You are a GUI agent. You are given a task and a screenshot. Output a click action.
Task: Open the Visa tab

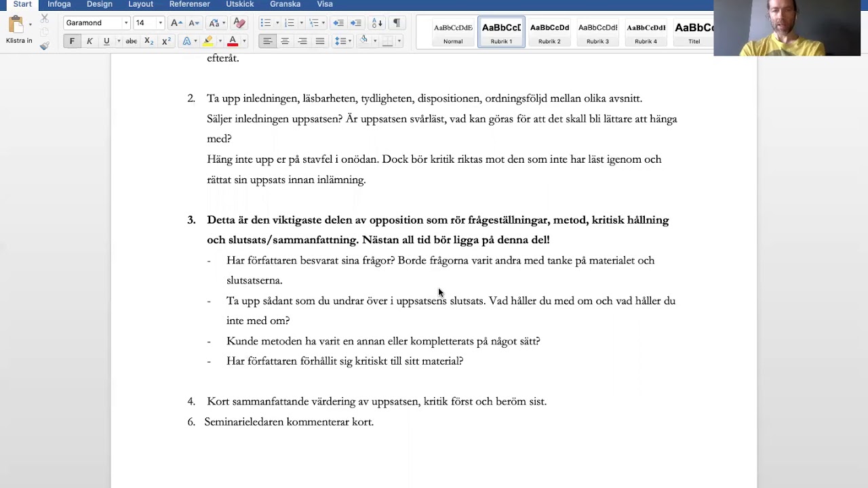click(x=325, y=4)
